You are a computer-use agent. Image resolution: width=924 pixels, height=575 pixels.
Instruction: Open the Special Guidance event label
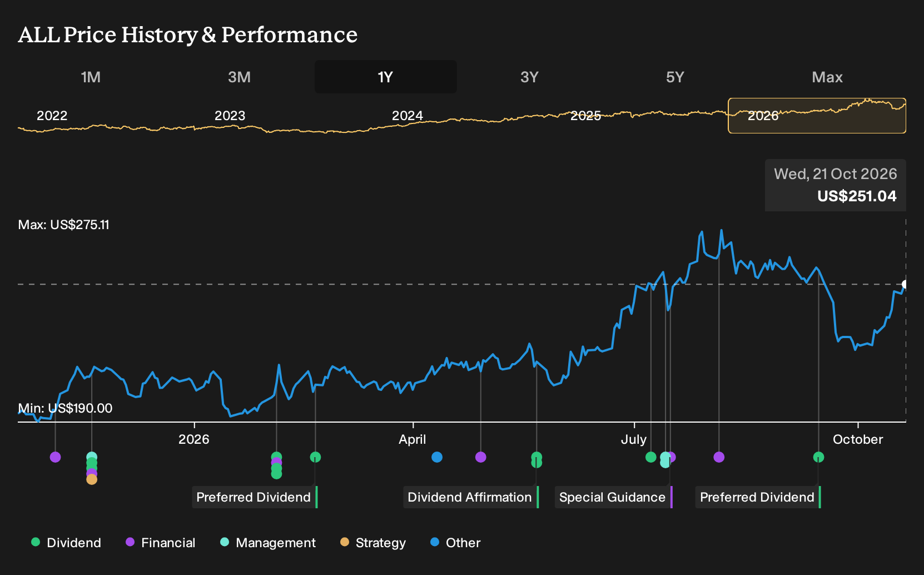click(x=613, y=497)
